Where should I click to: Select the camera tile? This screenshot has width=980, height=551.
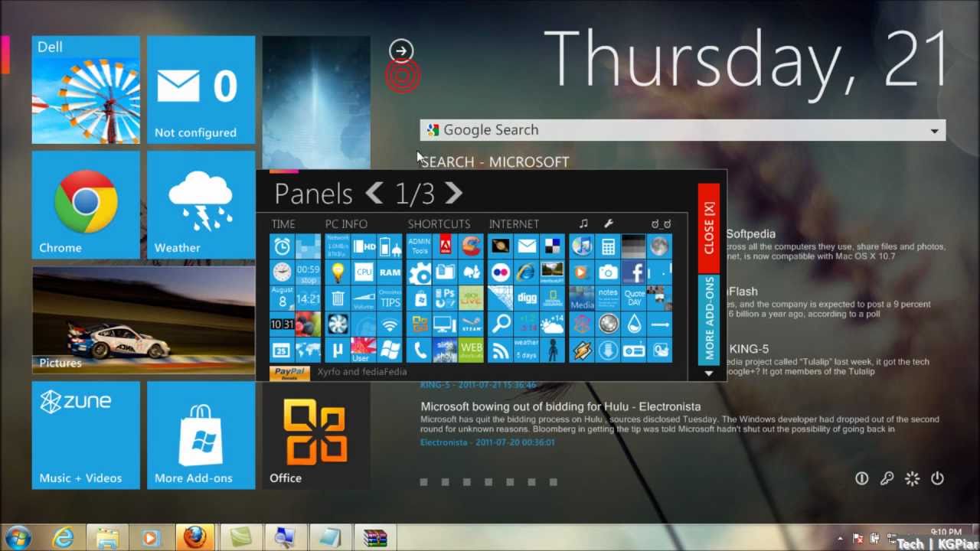[x=608, y=272]
